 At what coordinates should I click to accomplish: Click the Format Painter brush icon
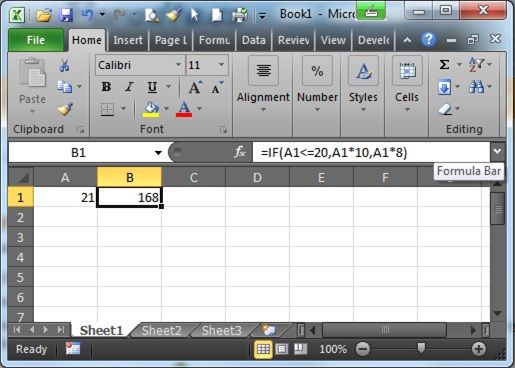(x=65, y=109)
